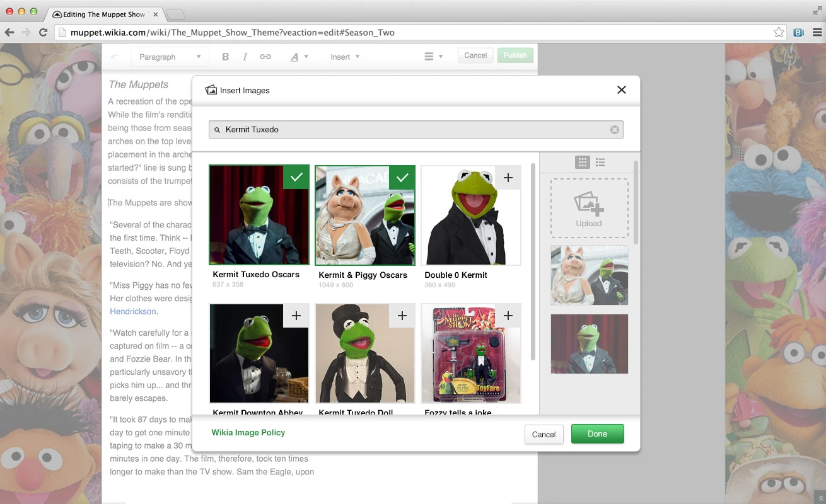This screenshot has height=504, width=826.
Task: Cancel editing in the editor toolbar
Action: coord(475,55)
